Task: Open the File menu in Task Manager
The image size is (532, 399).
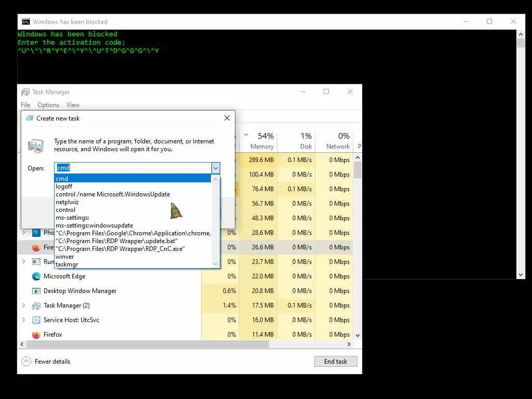Action: point(25,105)
